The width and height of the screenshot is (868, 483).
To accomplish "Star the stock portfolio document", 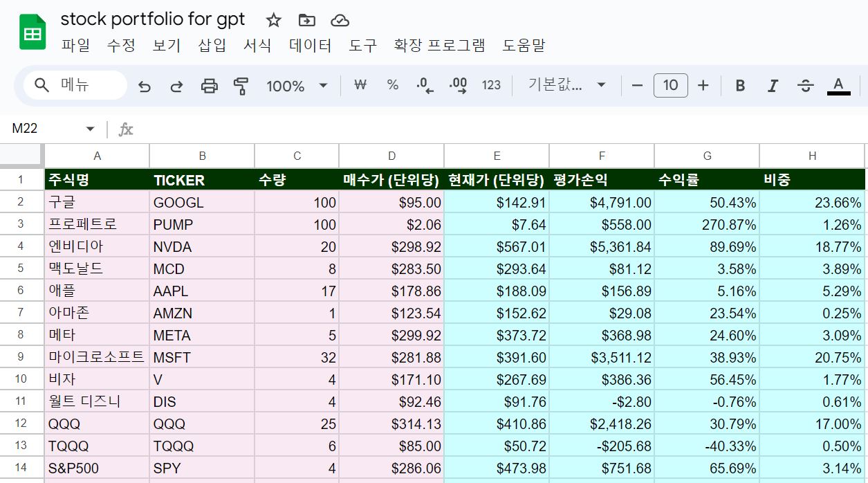I will (x=274, y=20).
